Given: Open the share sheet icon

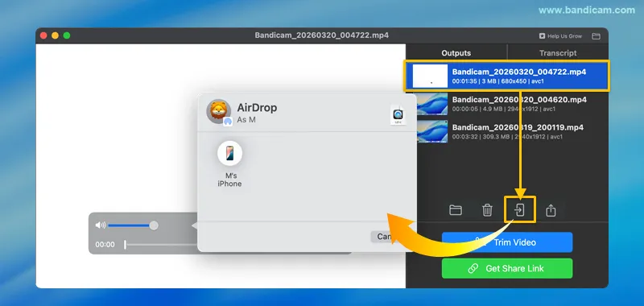Looking at the screenshot, I should point(551,210).
